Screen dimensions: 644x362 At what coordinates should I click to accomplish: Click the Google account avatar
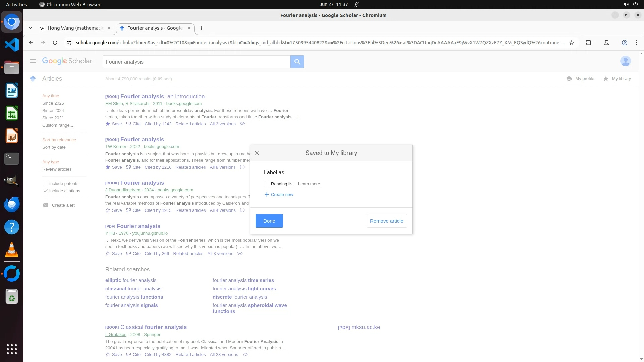click(625, 61)
